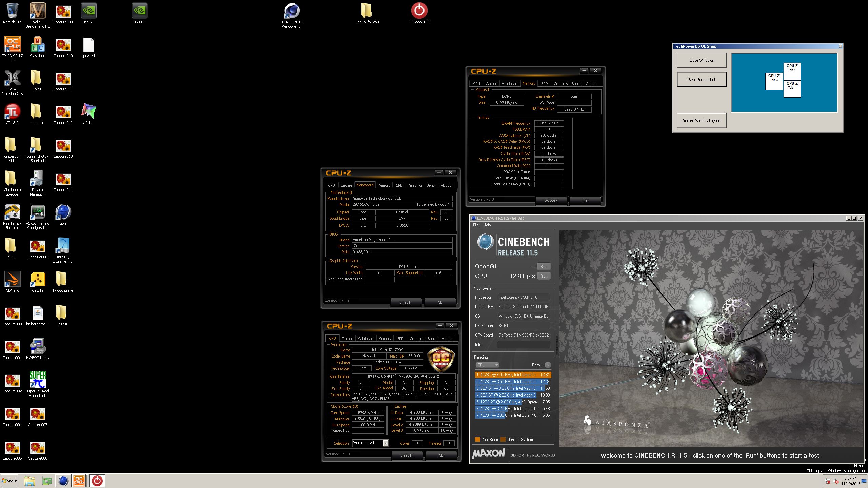
Task: Launch EVGA PrecisionX 16 icon
Action: 12,83
